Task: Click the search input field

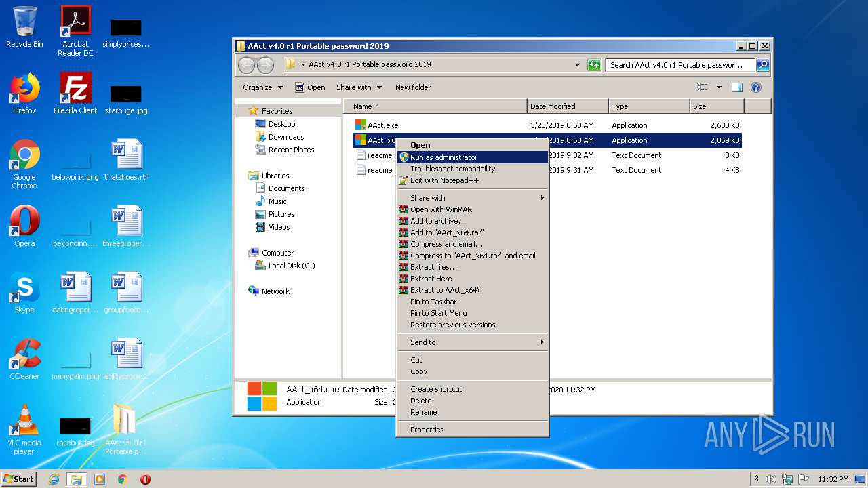Action: pyautogui.click(x=679, y=65)
